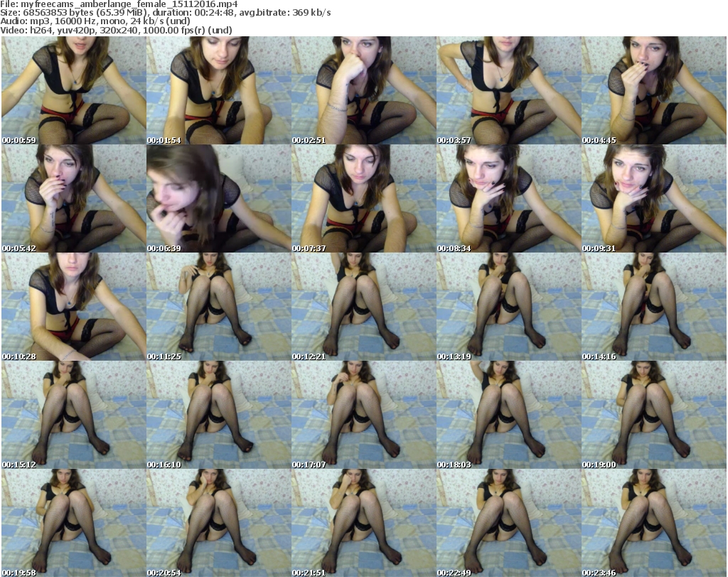This screenshot has height=577, width=728.
Task: Click the frame at 00:19:00
Action: (x=654, y=415)
